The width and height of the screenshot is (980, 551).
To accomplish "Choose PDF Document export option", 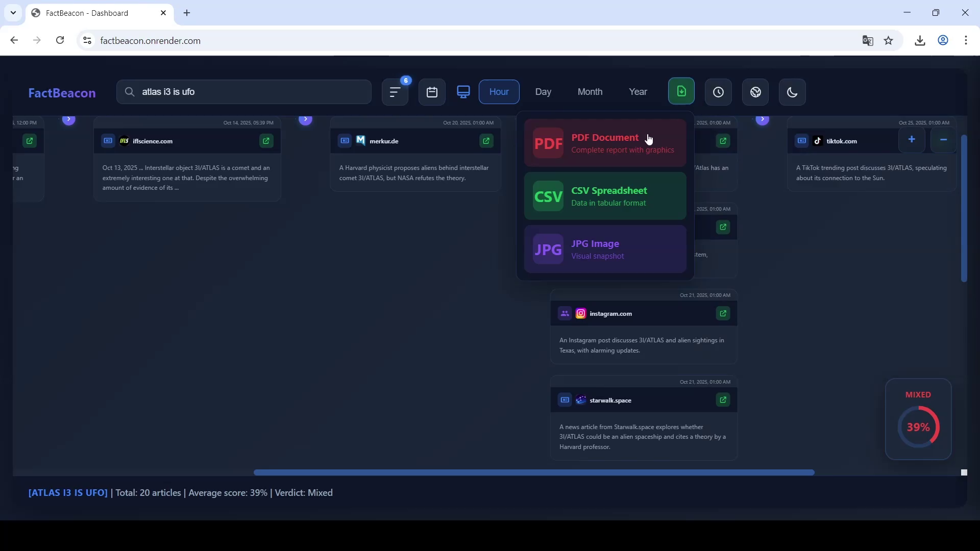I will (605, 143).
